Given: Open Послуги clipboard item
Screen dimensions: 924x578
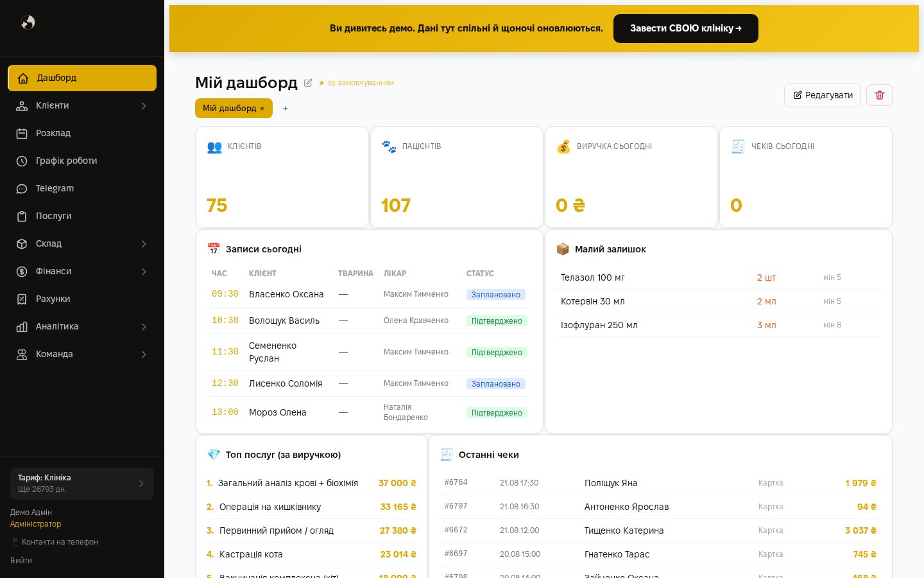Looking at the screenshot, I should (82, 216).
